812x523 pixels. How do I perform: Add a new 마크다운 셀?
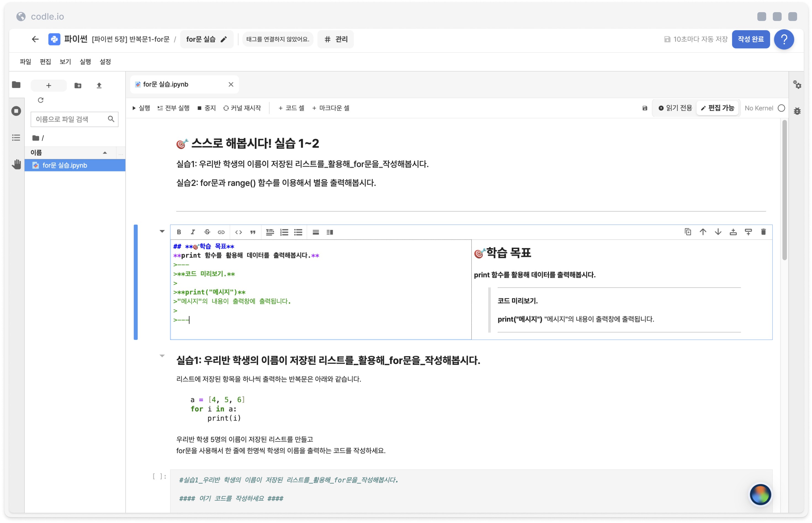click(330, 108)
